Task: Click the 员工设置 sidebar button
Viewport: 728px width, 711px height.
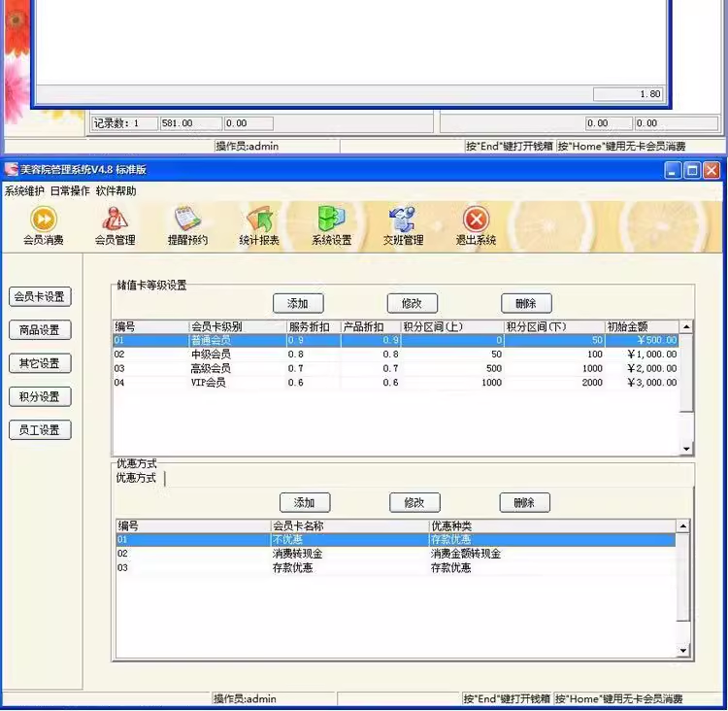Action: tap(40, 430)
